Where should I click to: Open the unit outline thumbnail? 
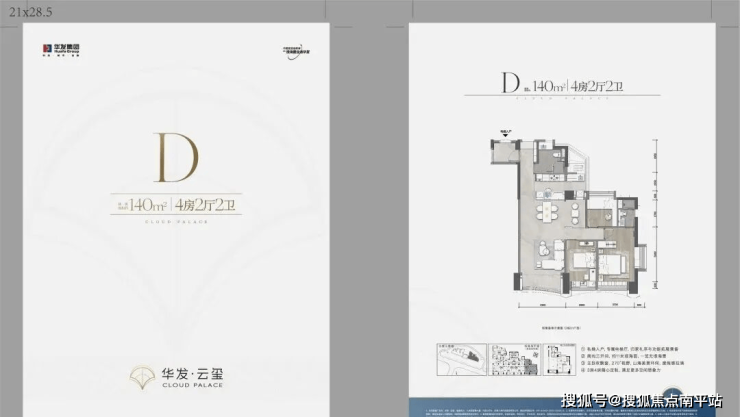559,359
